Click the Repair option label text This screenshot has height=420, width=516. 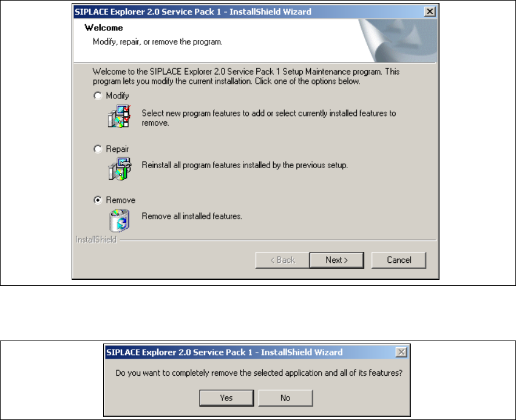pos(117,149)
